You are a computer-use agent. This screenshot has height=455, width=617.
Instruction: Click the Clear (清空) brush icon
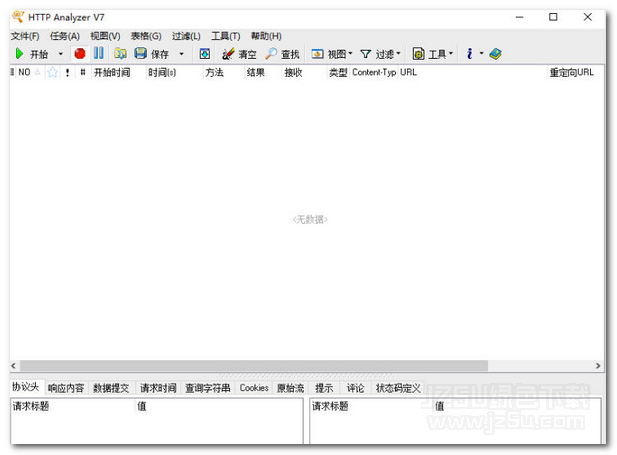pos(228,54)
